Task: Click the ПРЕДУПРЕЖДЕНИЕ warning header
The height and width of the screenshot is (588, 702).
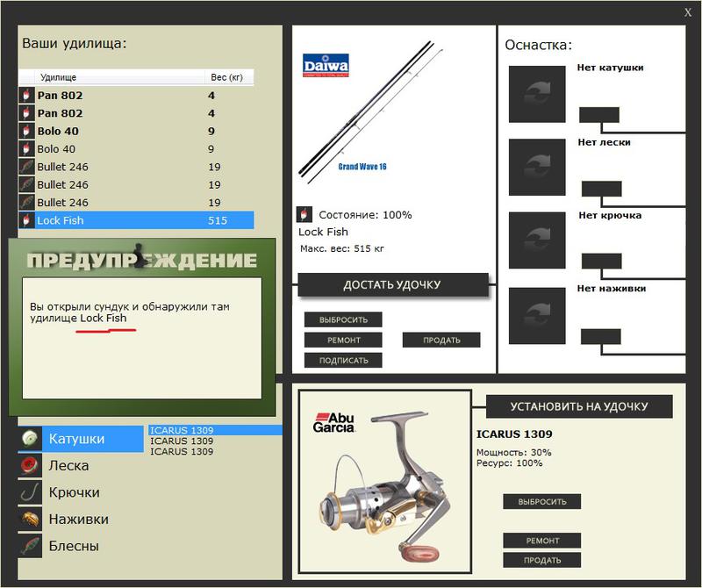Action: [x=141, y=259]
